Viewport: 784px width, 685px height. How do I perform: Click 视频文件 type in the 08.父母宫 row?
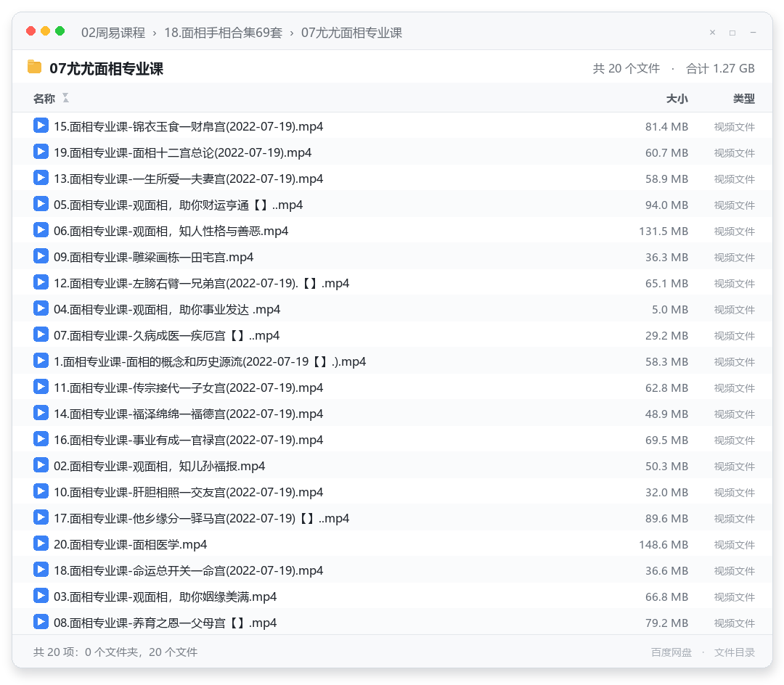point(735,623)
